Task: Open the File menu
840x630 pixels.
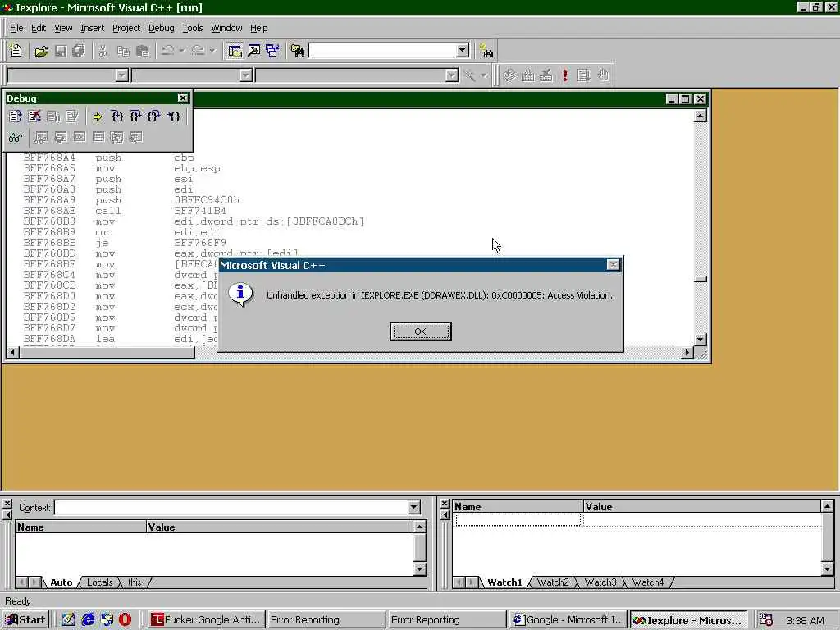Action: coord(16,28)
